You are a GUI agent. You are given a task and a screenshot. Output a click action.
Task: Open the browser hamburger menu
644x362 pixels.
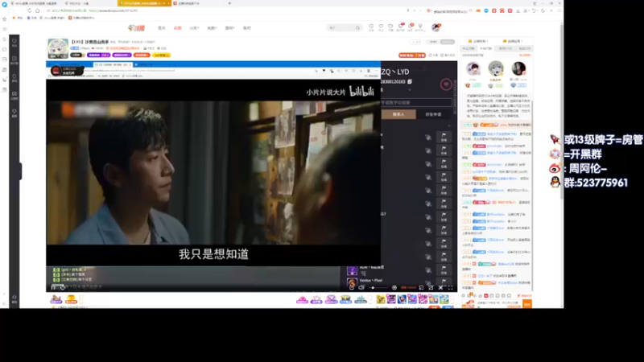(559, 10)
